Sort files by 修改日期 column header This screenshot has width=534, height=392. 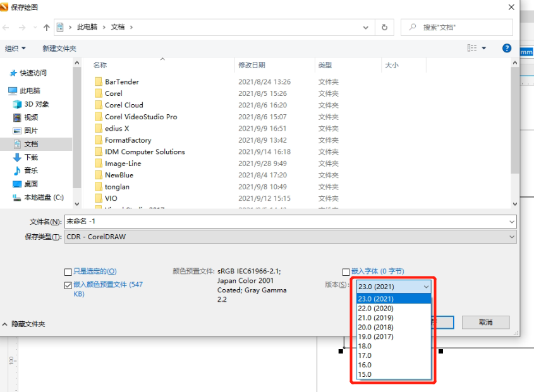(x=252, y=65)
